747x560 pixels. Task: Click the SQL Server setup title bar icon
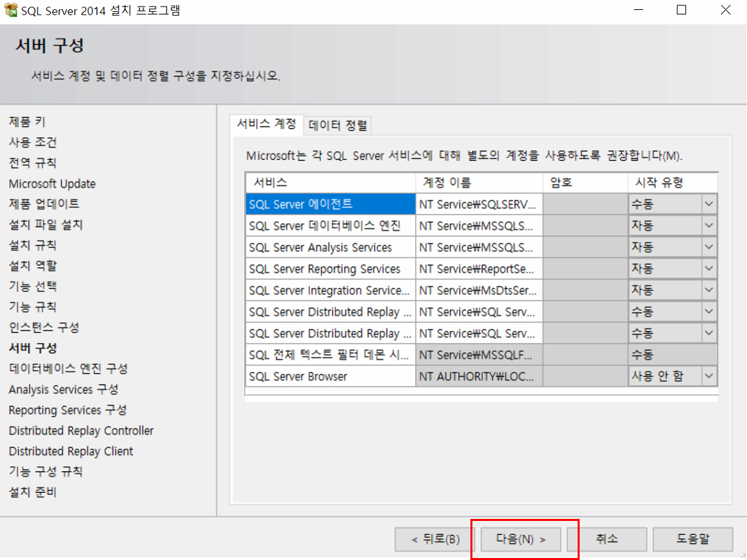point(11,9)
